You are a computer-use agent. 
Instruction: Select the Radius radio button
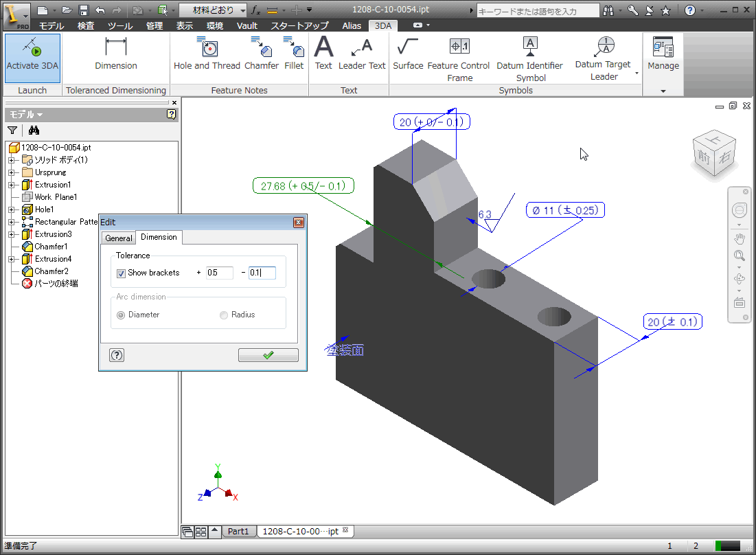224,315
